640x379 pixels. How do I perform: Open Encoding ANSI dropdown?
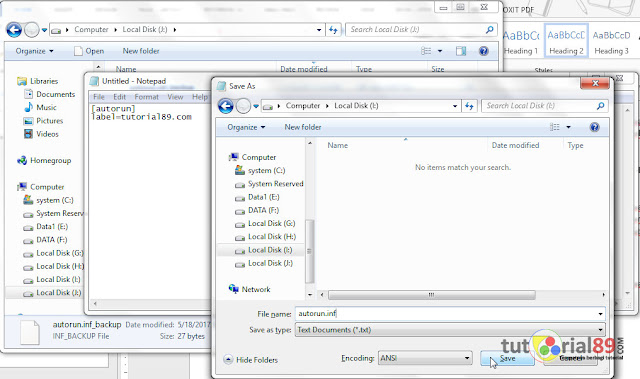click(x=425, y=358)
